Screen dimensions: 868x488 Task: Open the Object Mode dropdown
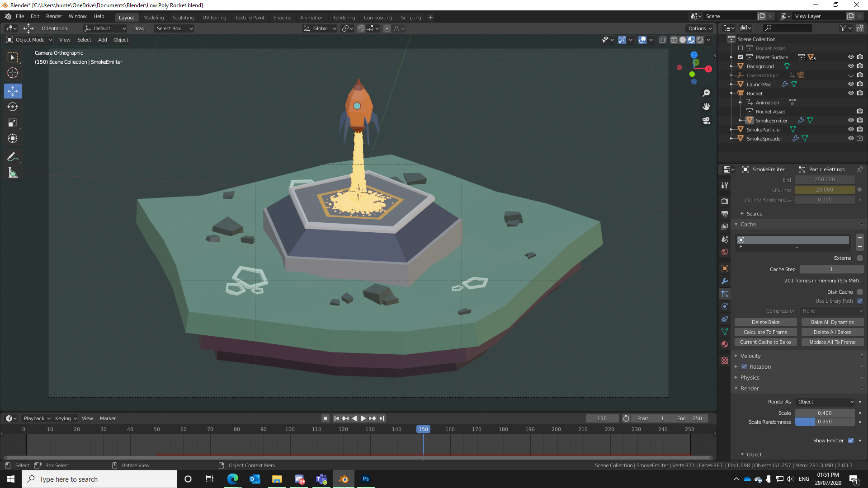pyautogui.click(x=30, y=40)
